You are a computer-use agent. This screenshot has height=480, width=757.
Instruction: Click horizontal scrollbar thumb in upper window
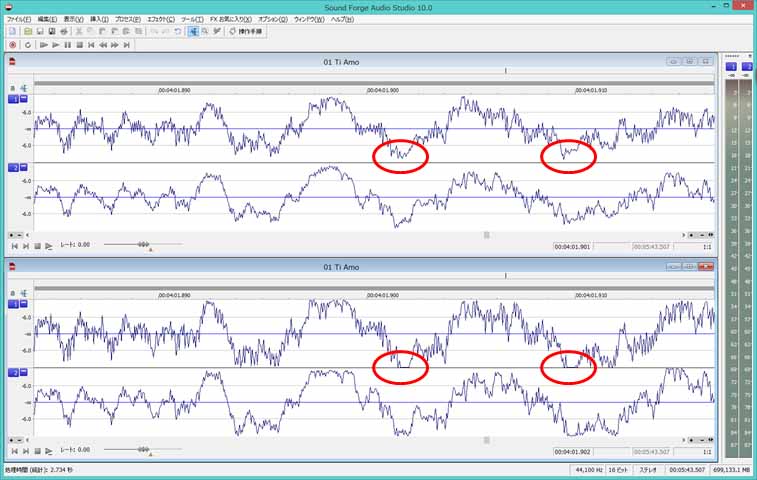487,235
